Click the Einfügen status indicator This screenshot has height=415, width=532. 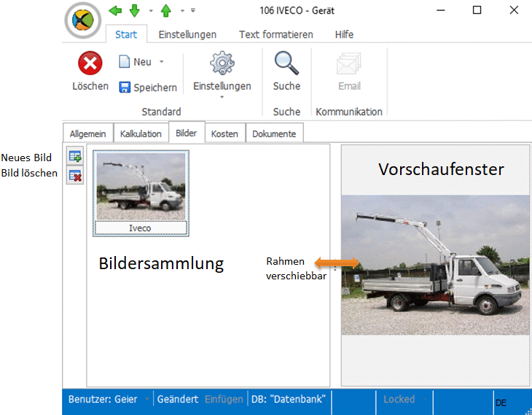[x=224, y=399]
